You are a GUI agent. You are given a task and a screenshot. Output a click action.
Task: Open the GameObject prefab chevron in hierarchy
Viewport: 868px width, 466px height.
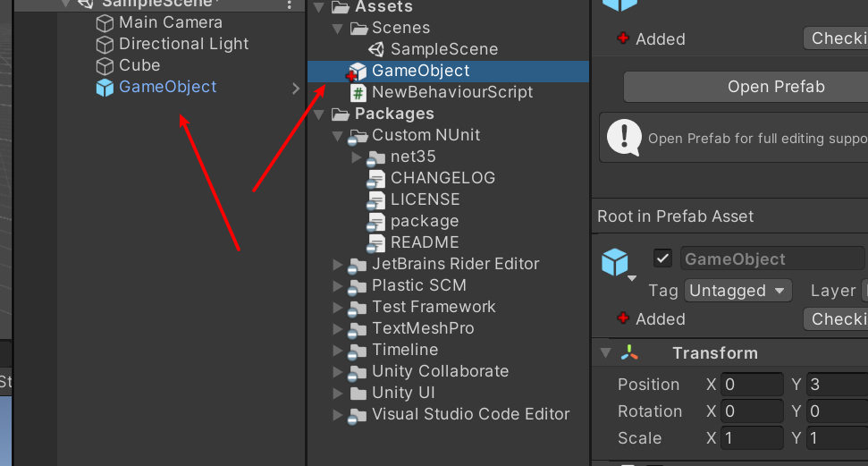[x=296, y=89]
